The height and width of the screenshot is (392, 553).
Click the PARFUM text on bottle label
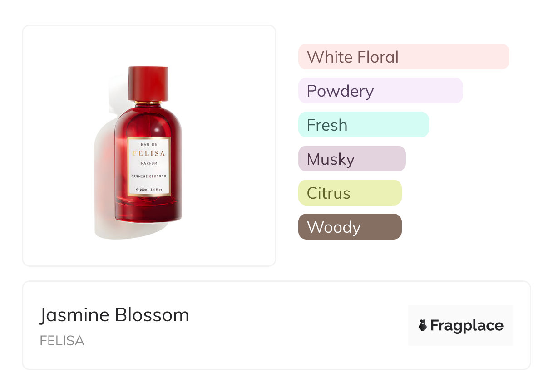(149, 163)
